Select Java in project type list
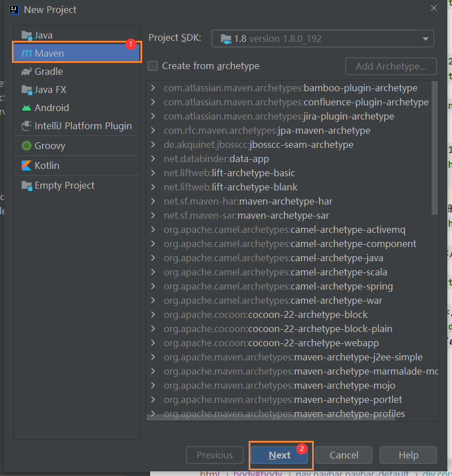 click(x=76, y=36)
